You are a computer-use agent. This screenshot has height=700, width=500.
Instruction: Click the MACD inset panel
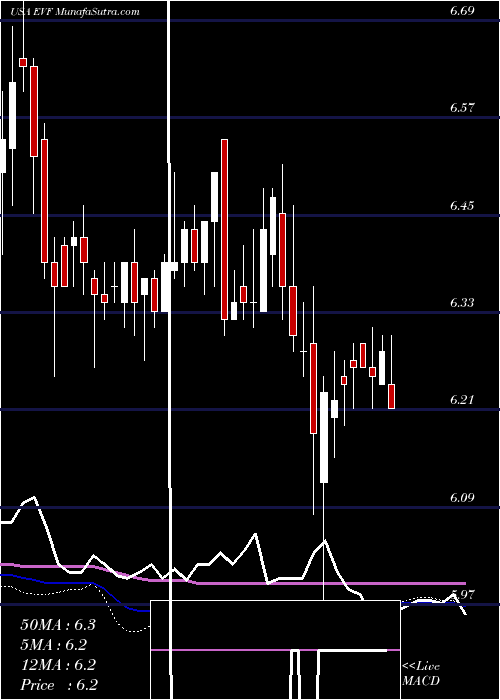[x=275, y=650]
